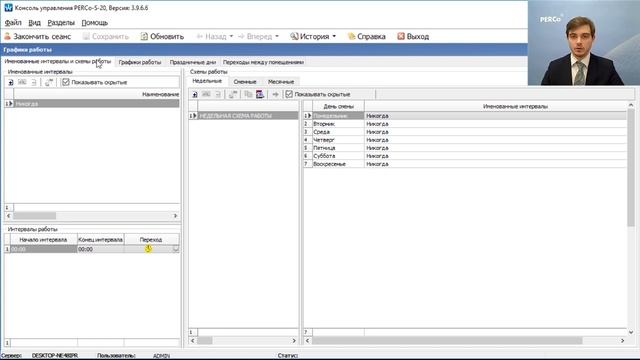Add a new work scheme

(x=195, y=94)
